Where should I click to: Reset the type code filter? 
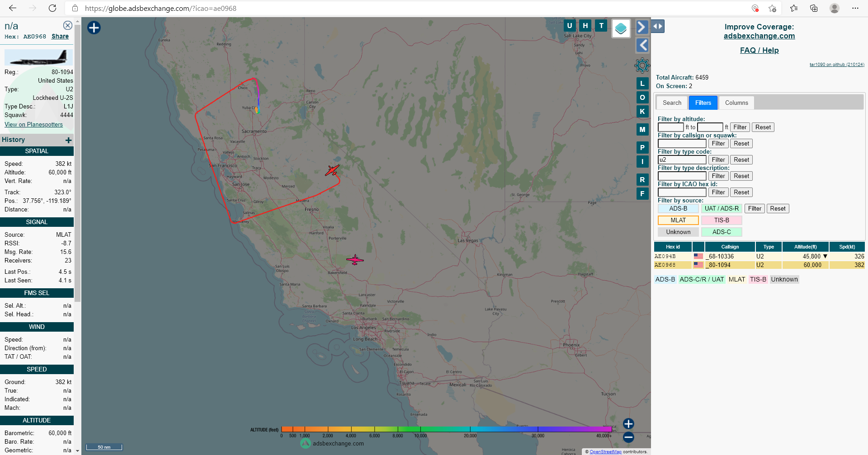tap(741, 160)
